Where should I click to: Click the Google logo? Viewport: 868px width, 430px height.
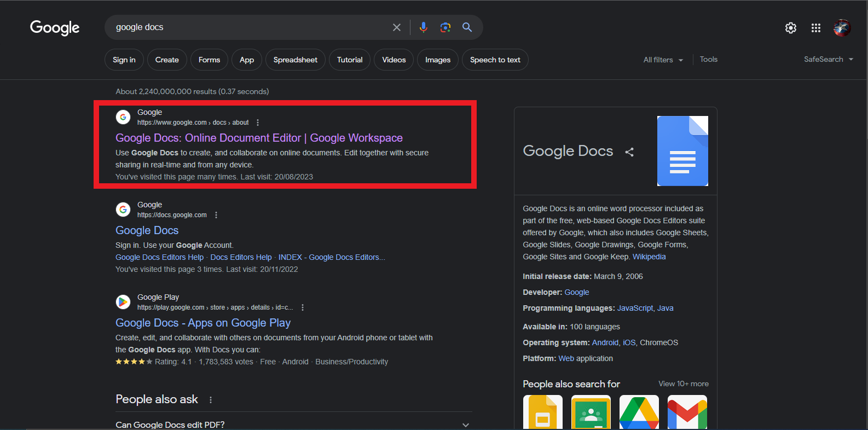click(x=55, y=27)
